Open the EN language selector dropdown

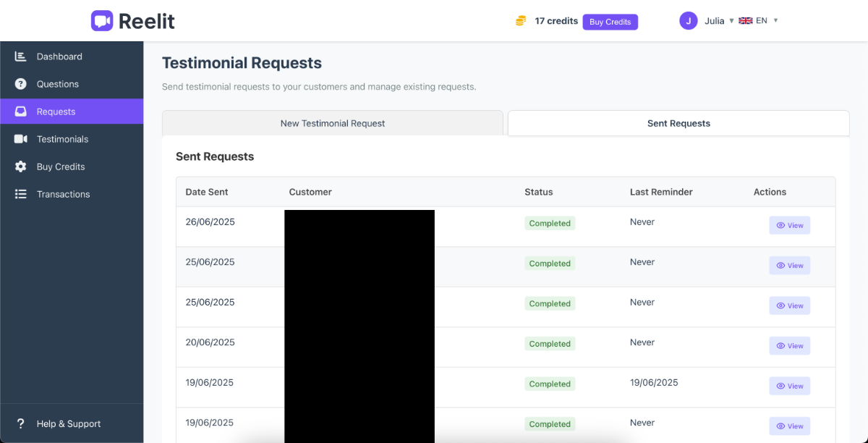775,21
